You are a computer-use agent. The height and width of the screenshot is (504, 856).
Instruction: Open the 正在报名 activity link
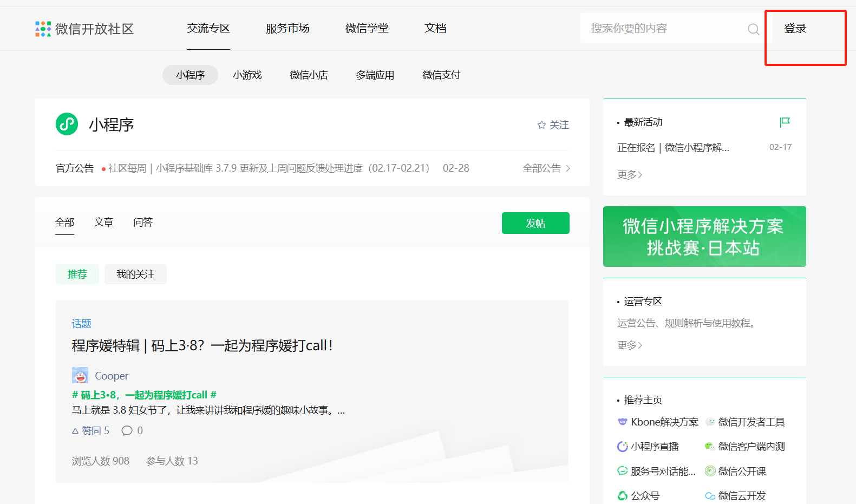point(673,147)
